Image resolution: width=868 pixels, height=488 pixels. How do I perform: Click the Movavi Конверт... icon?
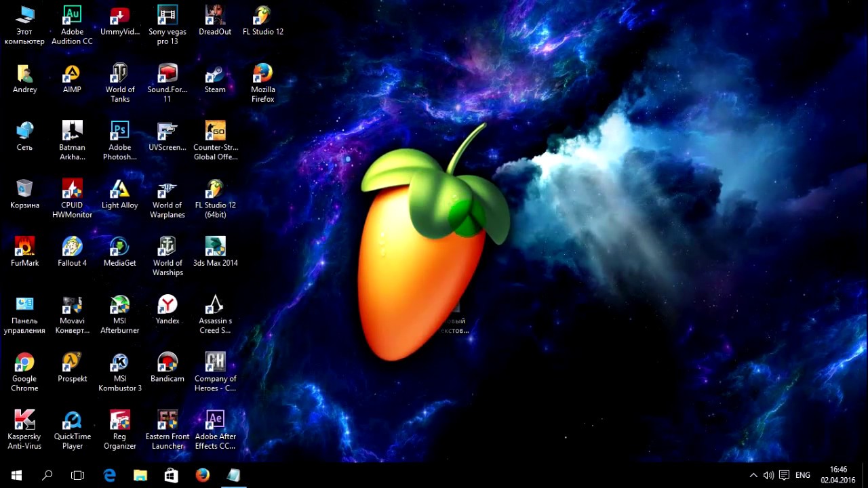point(72,314)
